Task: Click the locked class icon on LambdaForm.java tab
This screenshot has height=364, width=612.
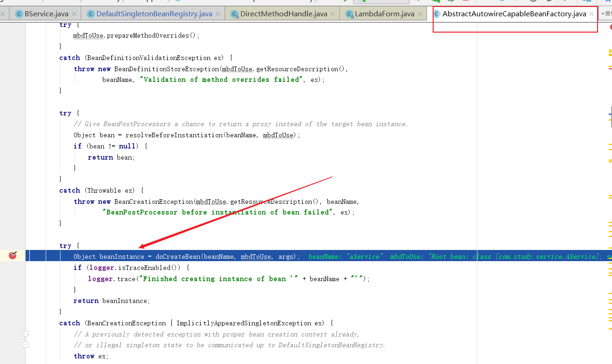Action: (x=350, y=14)
